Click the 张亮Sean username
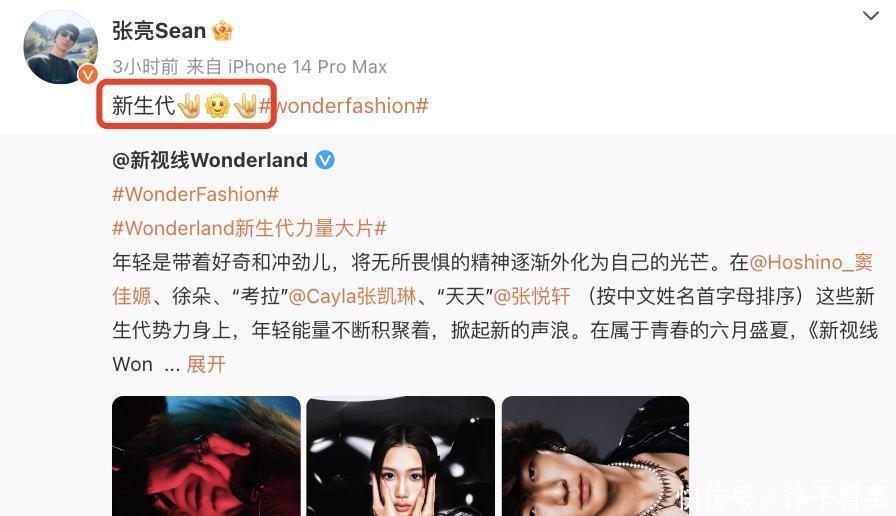This screenshot has width=896, height=516. tap(159, 31)
